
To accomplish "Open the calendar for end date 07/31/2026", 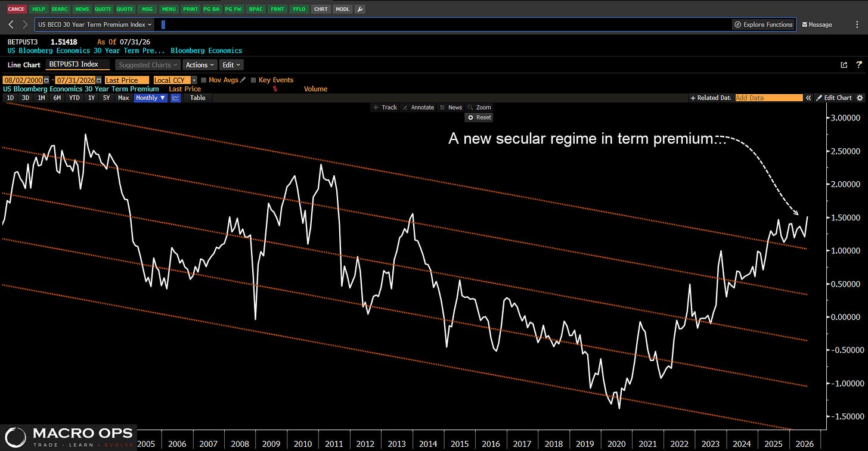I will 98,80.
